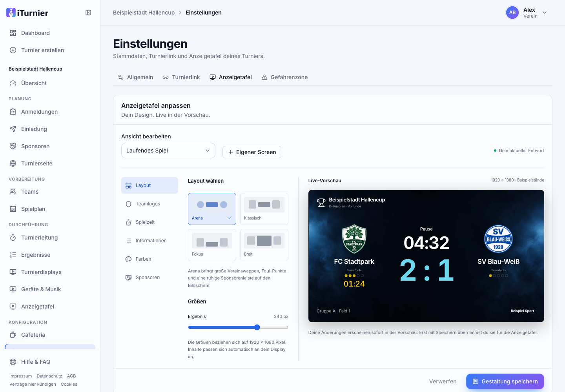Select the Fokus layout option
The image size is (565, 392).
point(212,245)
